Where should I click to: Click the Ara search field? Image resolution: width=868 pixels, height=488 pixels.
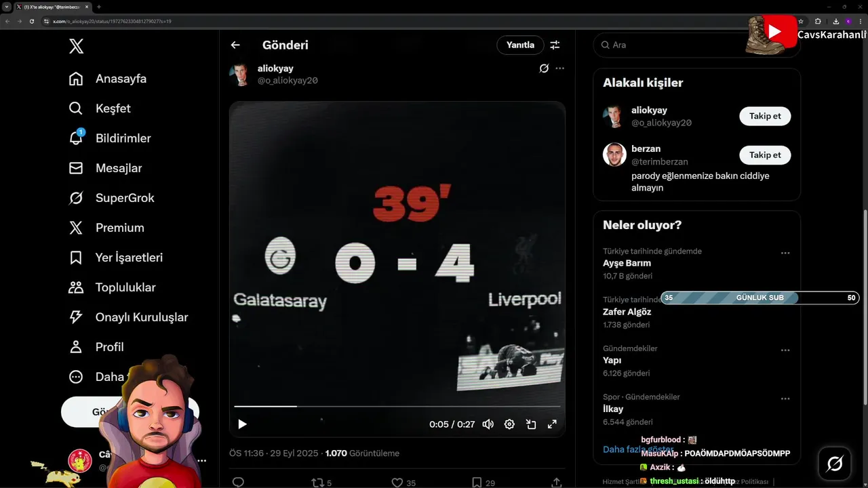point(696,45)
